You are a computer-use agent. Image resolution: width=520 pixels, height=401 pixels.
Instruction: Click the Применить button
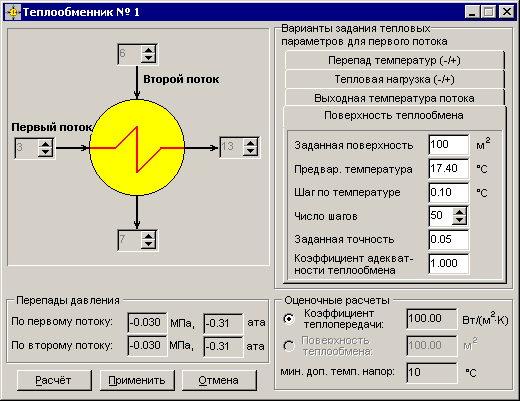(137, 380)
